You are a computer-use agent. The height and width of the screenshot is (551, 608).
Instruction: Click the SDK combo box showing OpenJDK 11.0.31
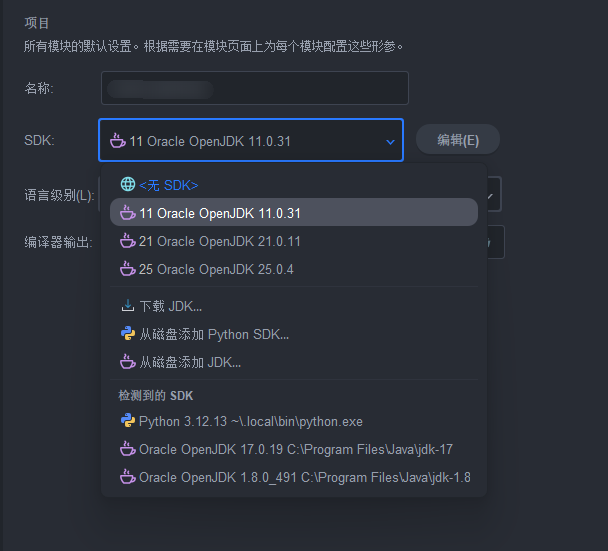[251, 140]
